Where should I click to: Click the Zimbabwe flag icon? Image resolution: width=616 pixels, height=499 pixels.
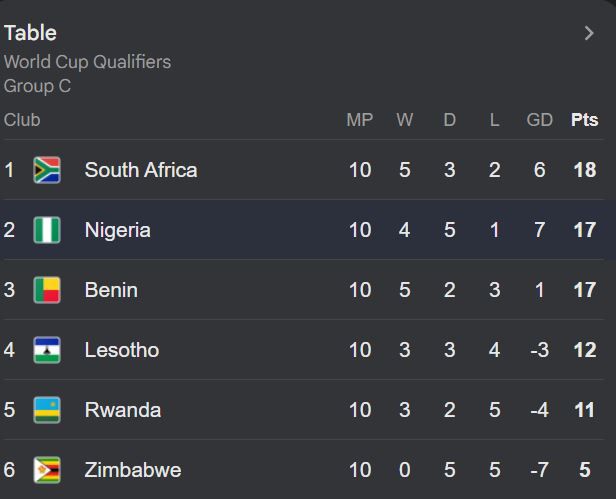point(47,470)
